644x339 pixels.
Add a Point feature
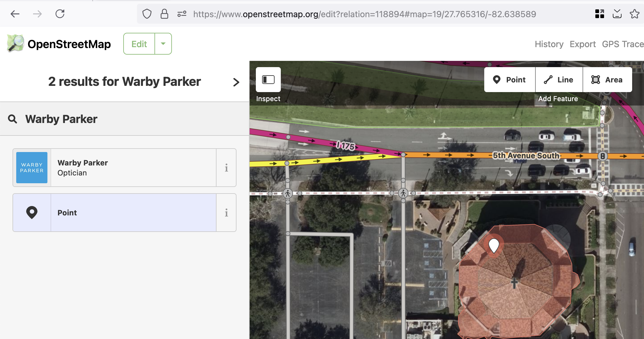tap(510, 80)
